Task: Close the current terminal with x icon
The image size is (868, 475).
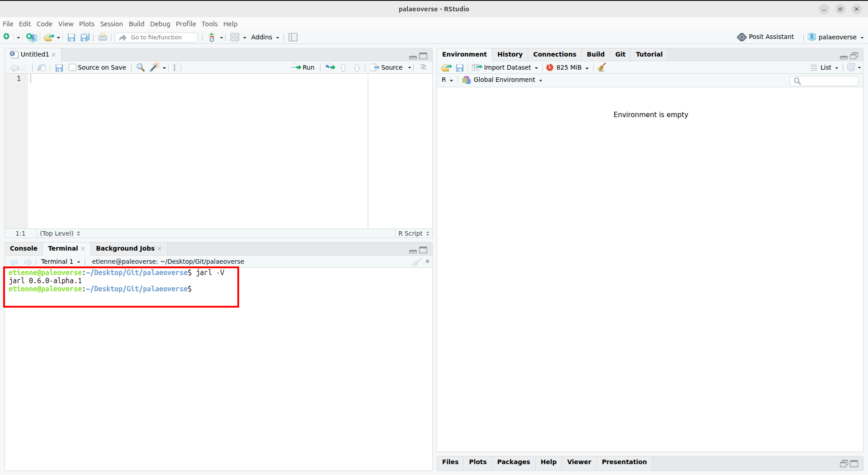Action: (427, 261)
